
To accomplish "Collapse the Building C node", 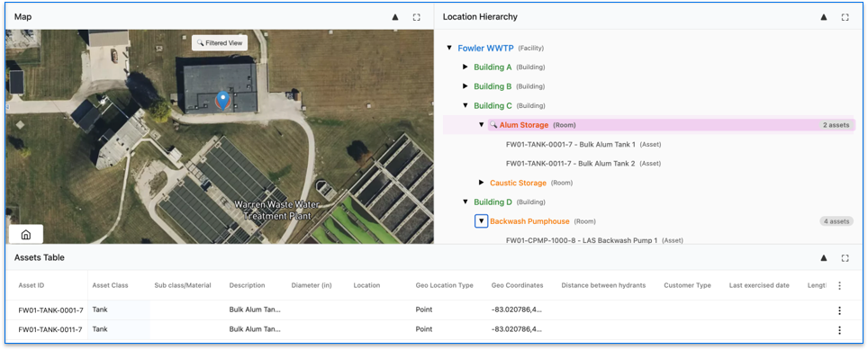I will tap(466, 105).
